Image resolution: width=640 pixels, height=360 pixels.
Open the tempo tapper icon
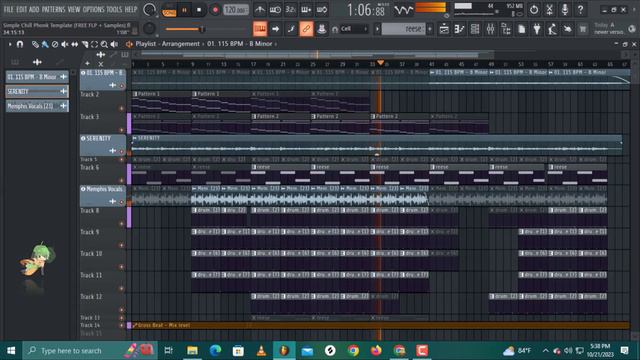coord(552,29)
